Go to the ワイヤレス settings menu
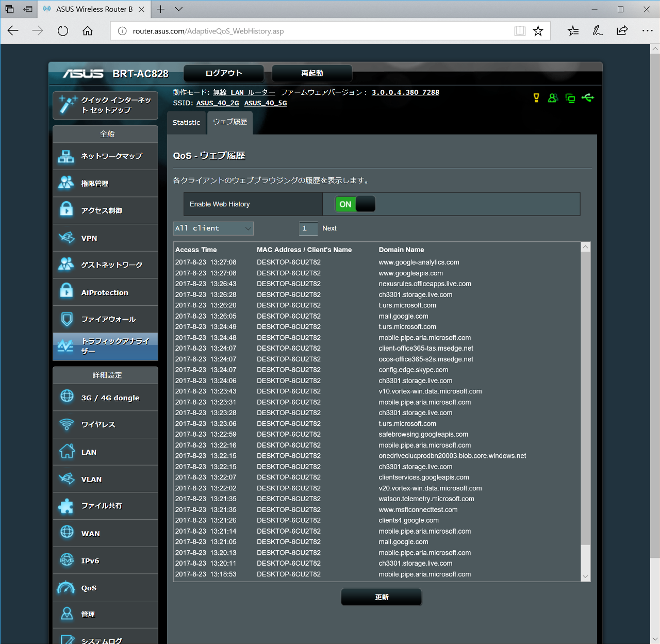660x644 pixels. pyautogui.click(x=105, y=424)
